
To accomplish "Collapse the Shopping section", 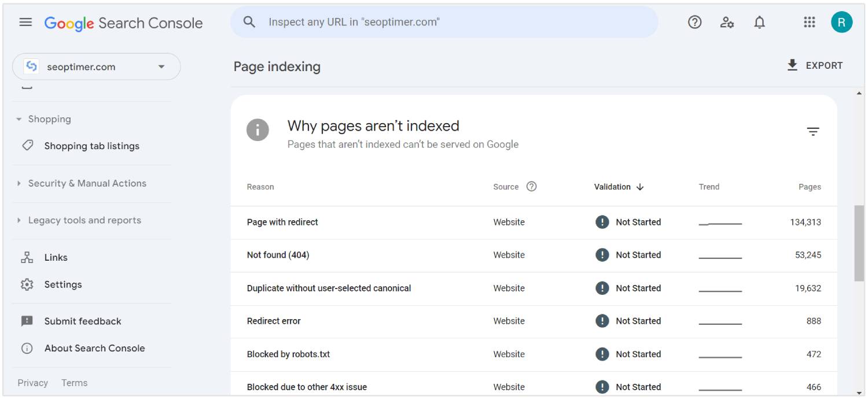I will [x=19, y=119].
